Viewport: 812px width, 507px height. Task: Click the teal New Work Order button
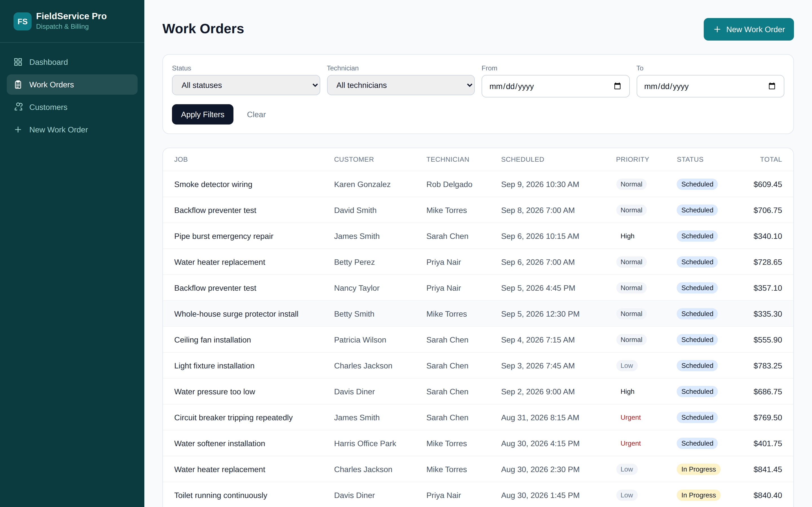tap(749, 30)
